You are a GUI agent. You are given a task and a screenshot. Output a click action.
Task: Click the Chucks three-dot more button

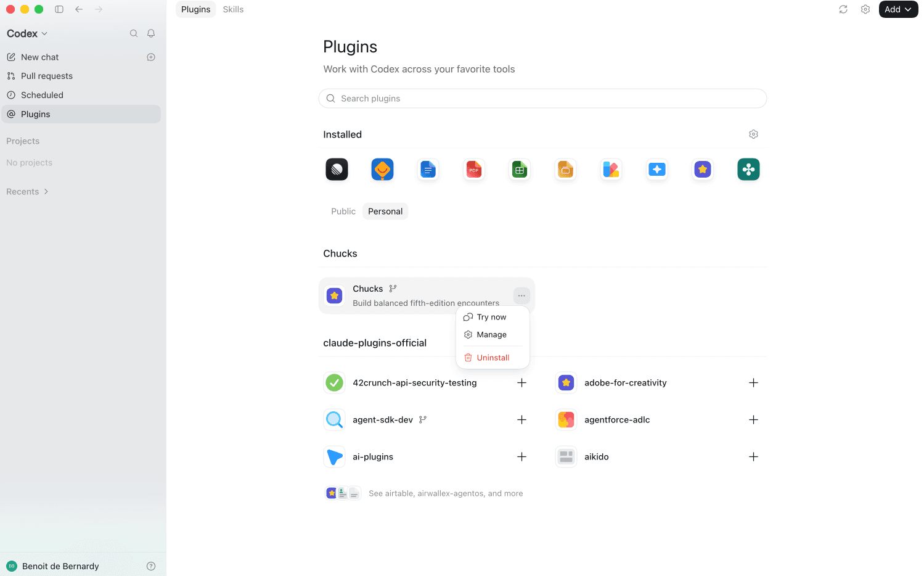521,296
